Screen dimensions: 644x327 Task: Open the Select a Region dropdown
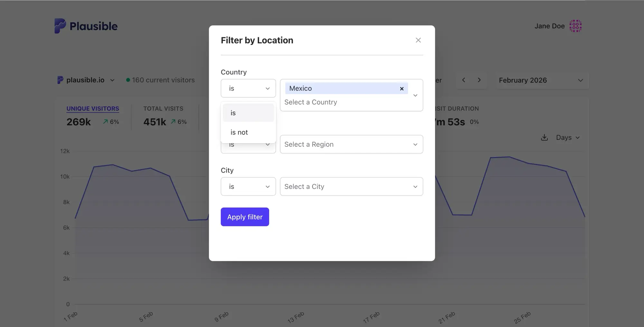pos(351,144)
